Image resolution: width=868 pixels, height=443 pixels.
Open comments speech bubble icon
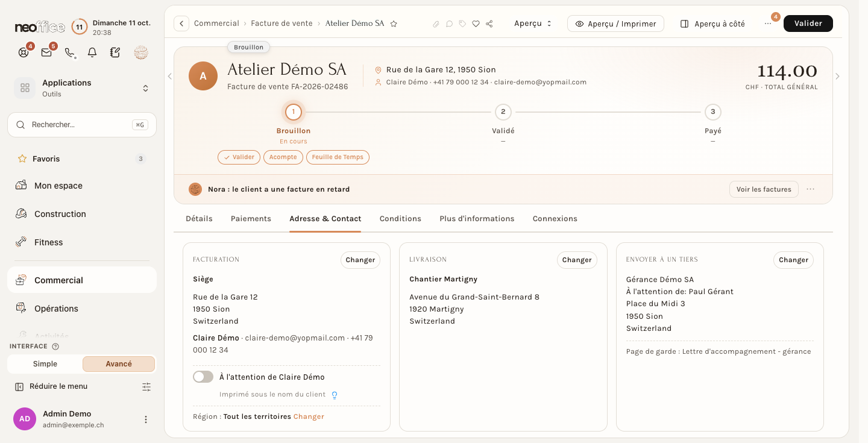[449, 24]
